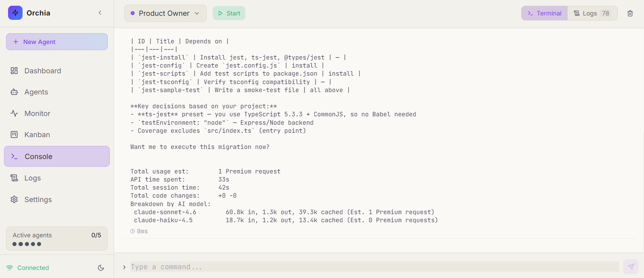Image resolution: width=644 pixels, height=278 pixels.
Task: Click the Kanban board icon
Action: (14, 135)
